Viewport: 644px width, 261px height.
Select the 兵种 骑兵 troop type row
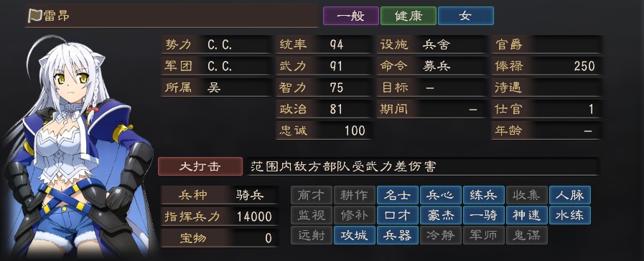(220, 195)
